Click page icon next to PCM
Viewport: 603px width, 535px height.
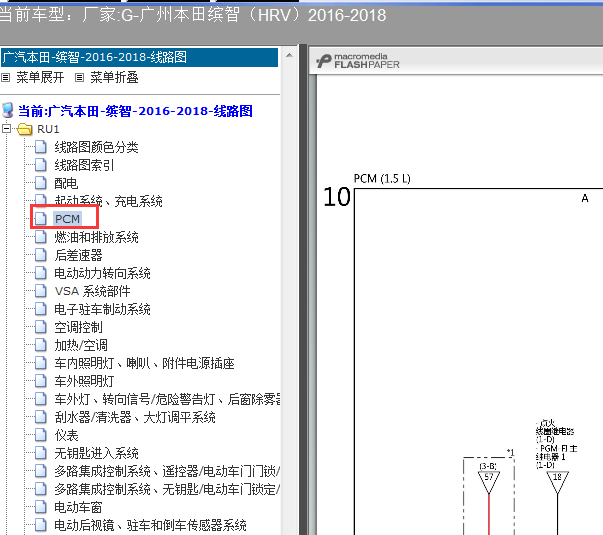41,219
